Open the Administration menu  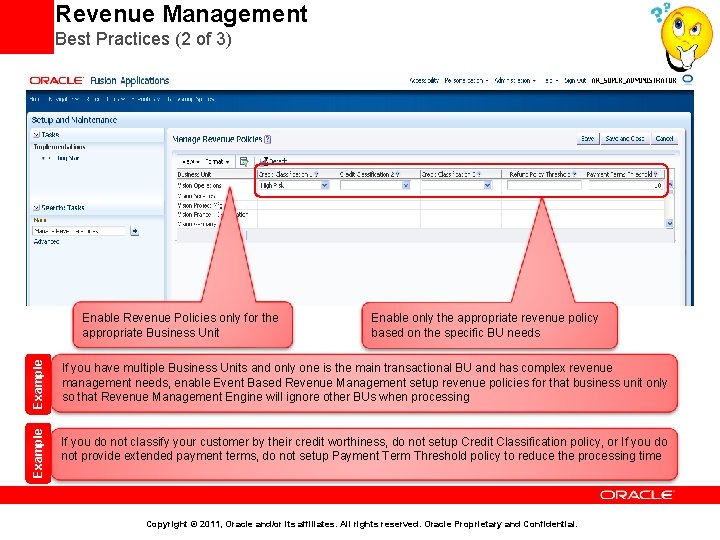(515, 80)
